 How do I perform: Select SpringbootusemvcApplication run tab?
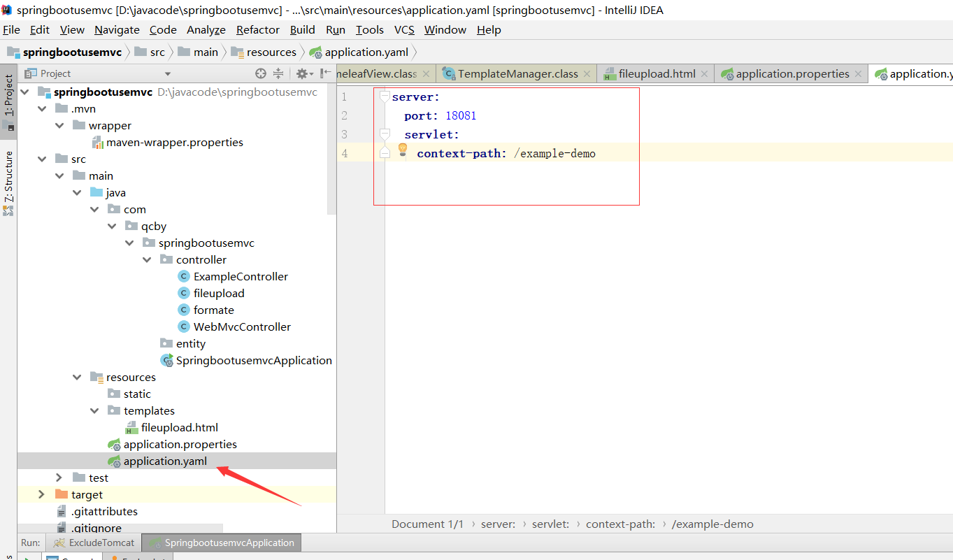pos(222,543)
